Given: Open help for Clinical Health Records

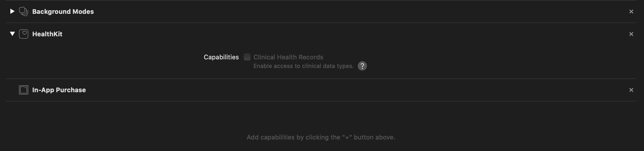Looking at the screenshot, I should 362,66.
